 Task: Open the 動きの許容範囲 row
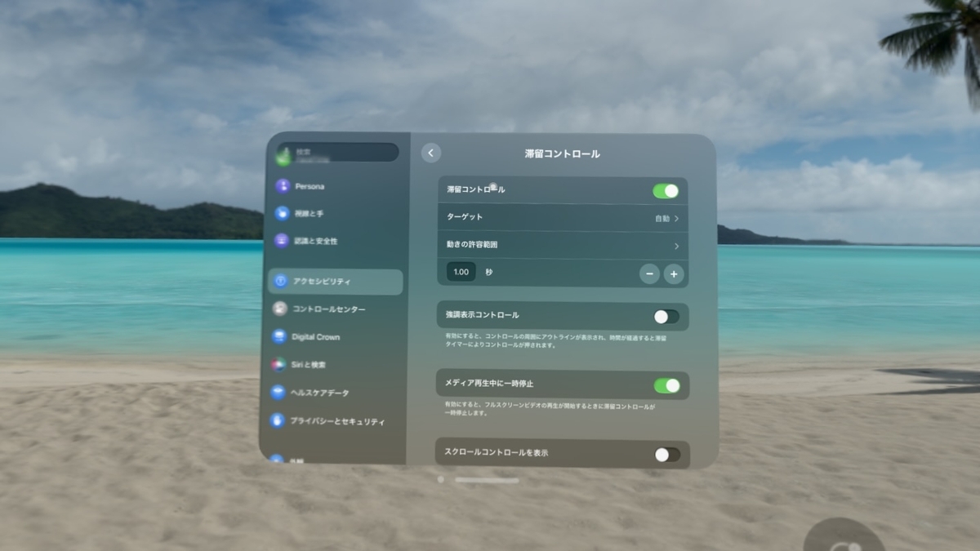563,245
